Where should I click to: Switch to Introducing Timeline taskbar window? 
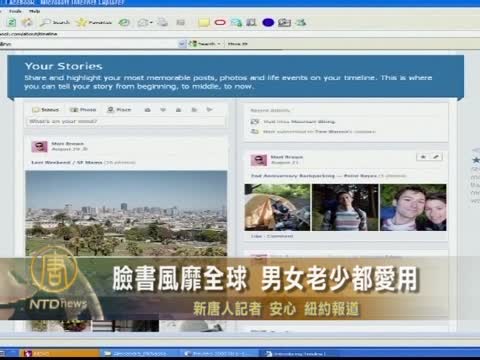(x=300, y=353)
